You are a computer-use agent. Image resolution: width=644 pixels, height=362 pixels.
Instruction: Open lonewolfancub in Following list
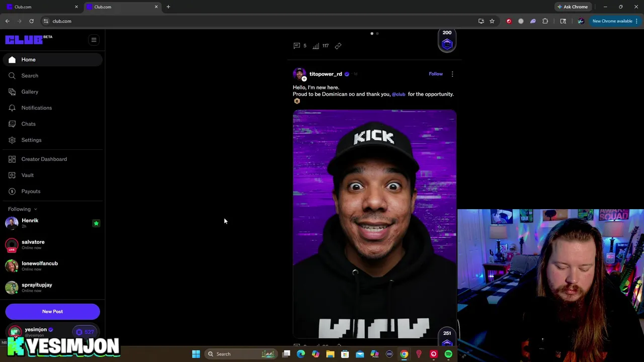point(52,266)
